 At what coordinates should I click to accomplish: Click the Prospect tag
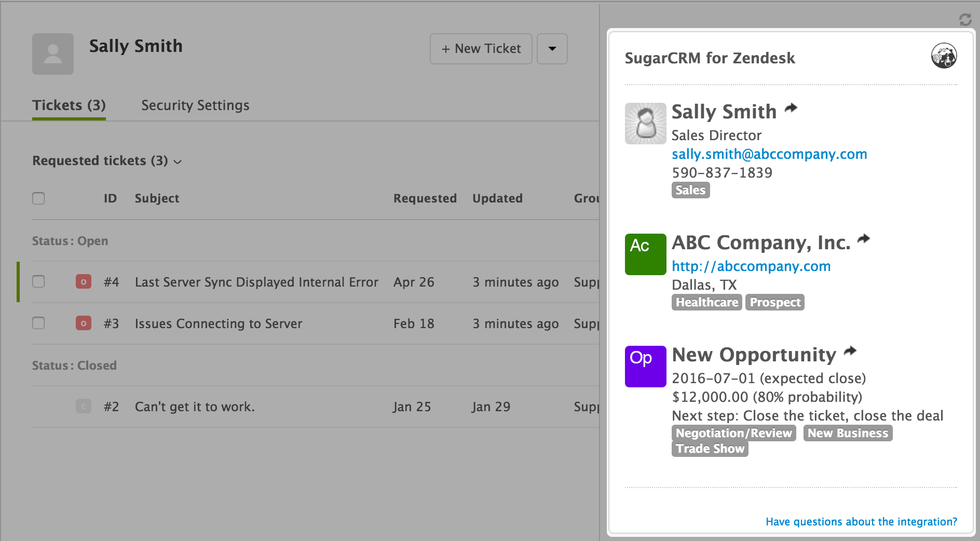click(775, 302)
